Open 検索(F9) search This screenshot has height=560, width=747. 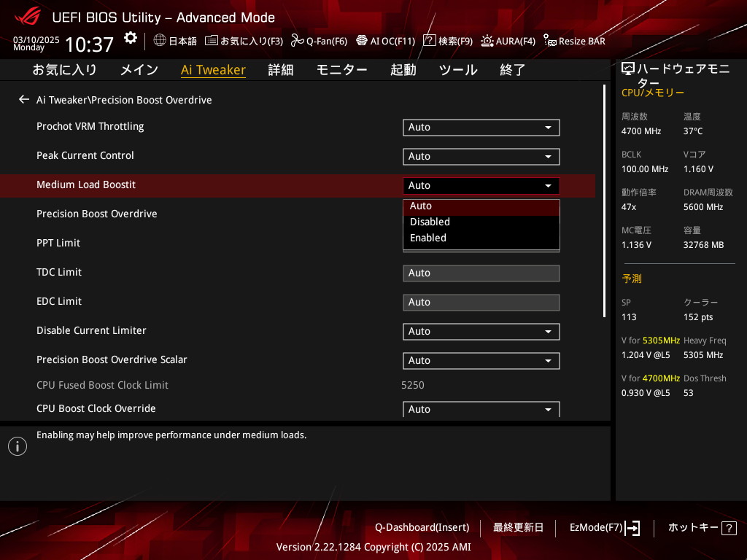(x=448, y=41)
